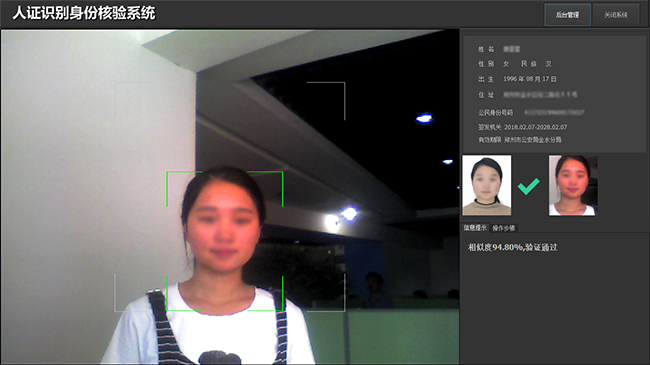Screen dimensions: 650x365
Task: Click the 人证识别身份核验系统 title text
Action: [84, 13]
